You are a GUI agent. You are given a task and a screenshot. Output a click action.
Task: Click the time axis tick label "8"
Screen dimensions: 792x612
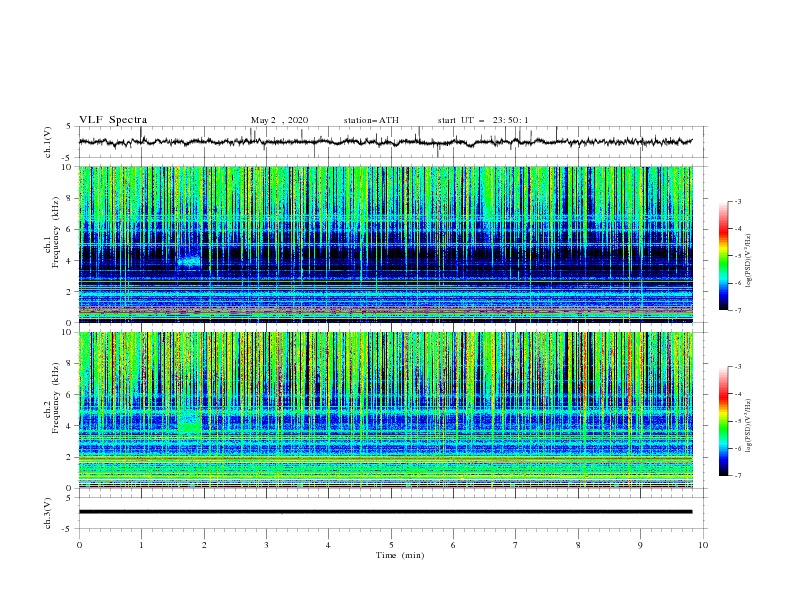coord(578,545)
